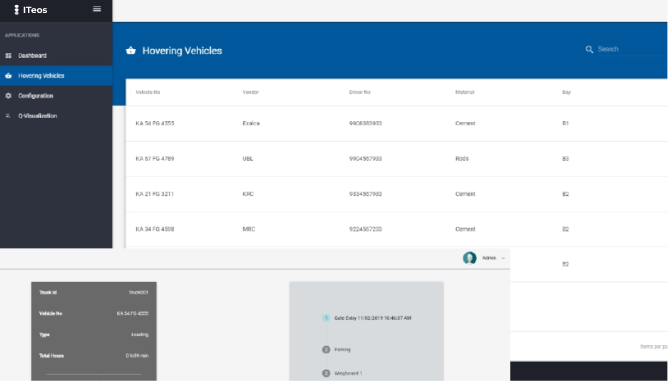668x381 pixels.
Task: Click bay B2 in the MRC row
Action: point(565,229)
